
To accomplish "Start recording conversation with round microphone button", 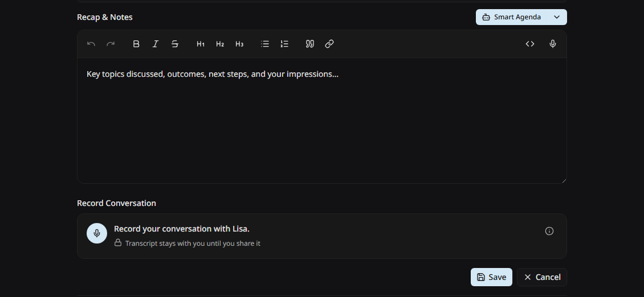I will (97, 233).
